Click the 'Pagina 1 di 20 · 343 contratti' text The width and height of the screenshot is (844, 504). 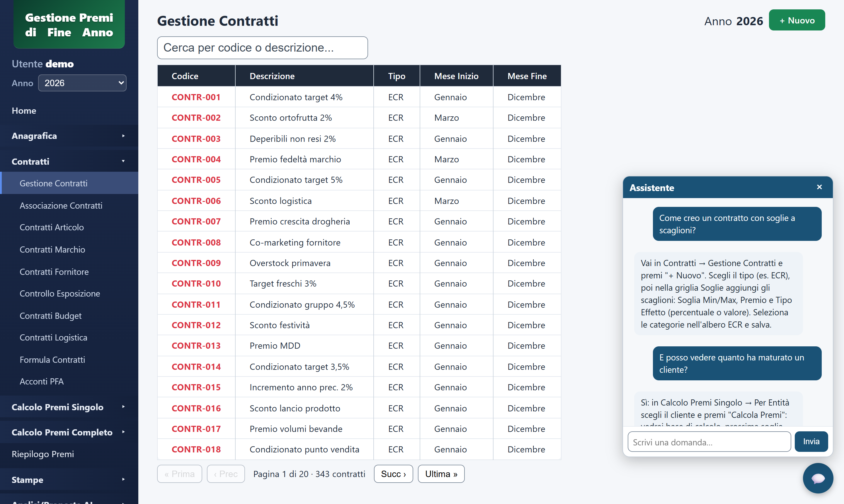tap(309, 474)
